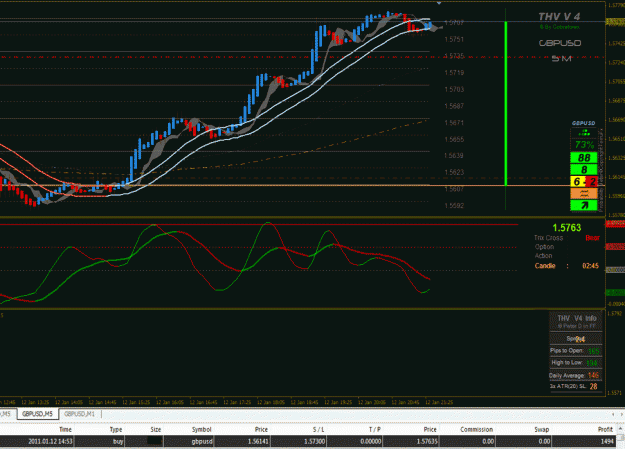625x449 pixels.
Task: Click the small GBPUSD label above 73%
Action: [x=584, y=123]
